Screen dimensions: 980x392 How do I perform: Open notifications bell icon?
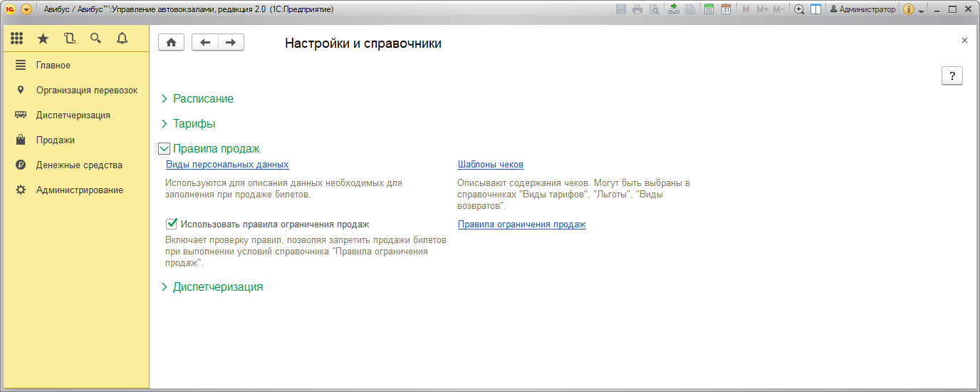[x=122, y=38]
